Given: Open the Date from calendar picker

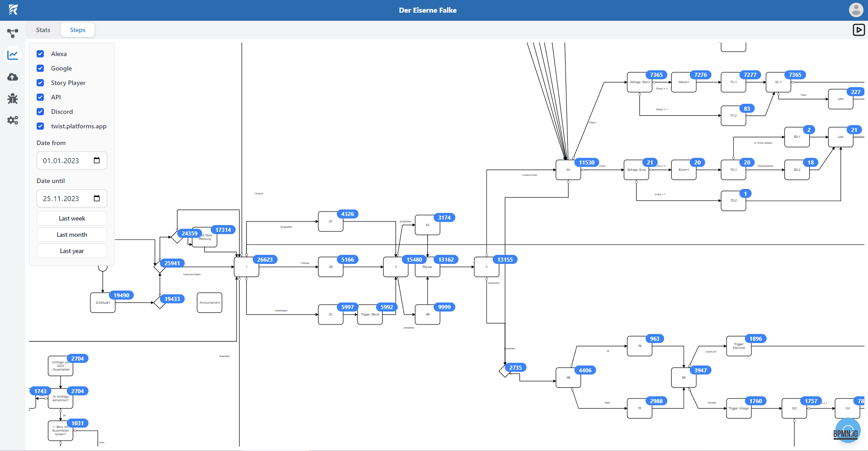Looking at the screenshot, I should [x=96, y=160].
